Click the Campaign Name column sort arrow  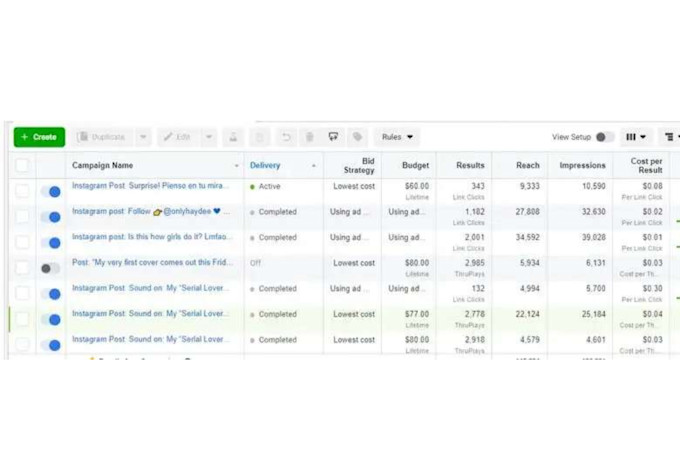point(236,166)
